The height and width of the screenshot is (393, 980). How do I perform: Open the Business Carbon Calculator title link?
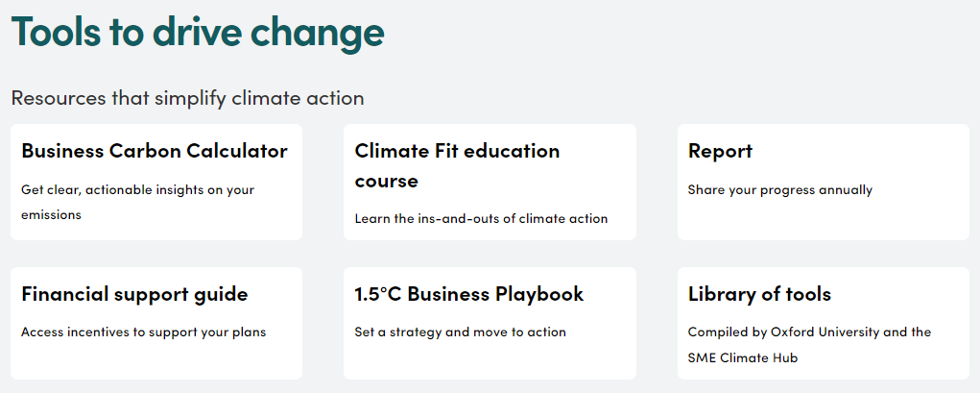[x=155, y=151]
